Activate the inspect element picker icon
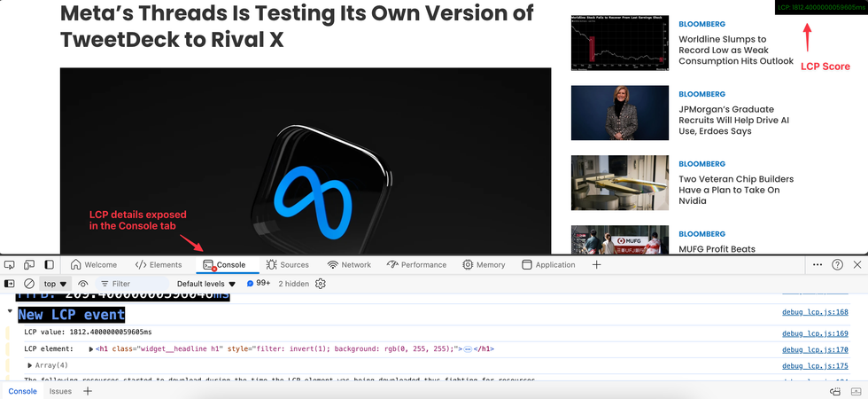This screenshot has width=868, height=399. 10,265
